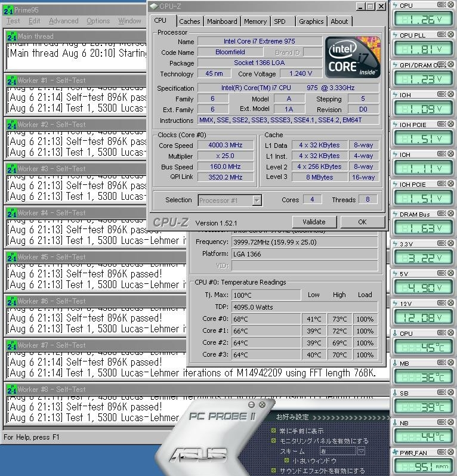This screenshot has height=476, width=457.
Task: Click the スキーム value field
Action: pos(338,451)
